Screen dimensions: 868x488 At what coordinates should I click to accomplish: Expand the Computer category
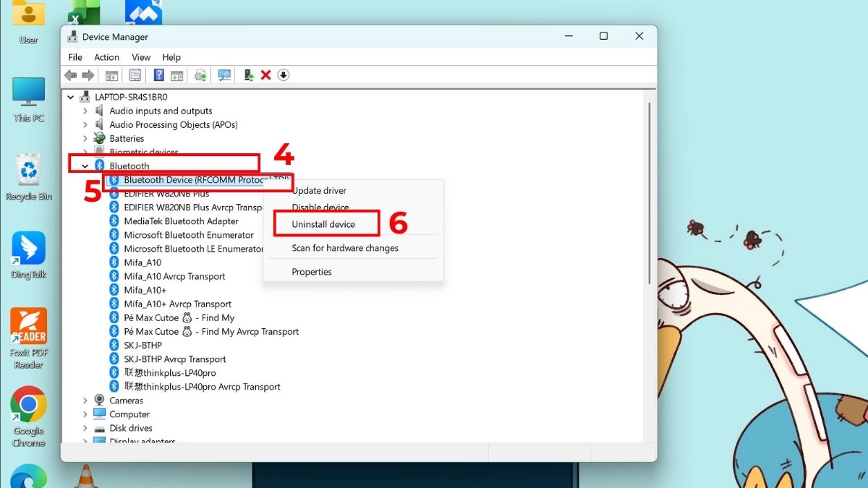click(x=85, y=414)
